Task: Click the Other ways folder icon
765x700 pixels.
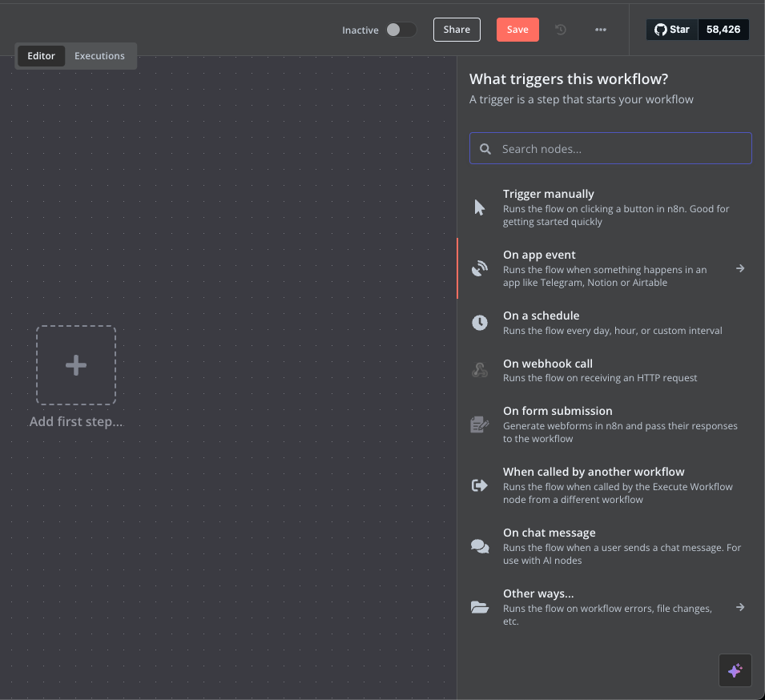Action: (x=480, y=607)
